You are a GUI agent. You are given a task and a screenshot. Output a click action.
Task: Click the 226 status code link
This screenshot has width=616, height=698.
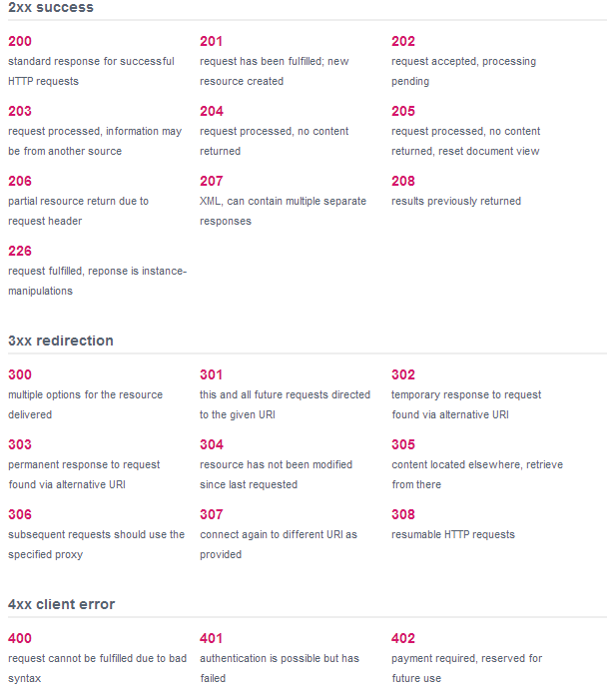(x=20, y=251)
